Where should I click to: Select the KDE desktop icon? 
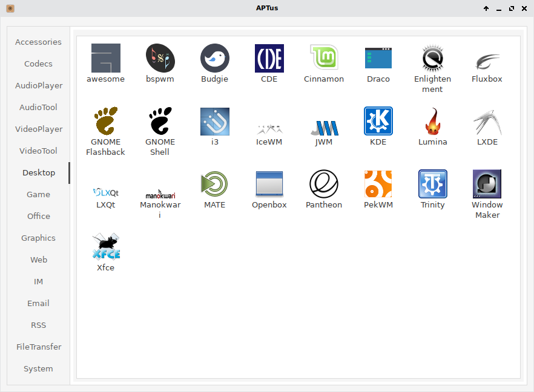pos(378,121)
